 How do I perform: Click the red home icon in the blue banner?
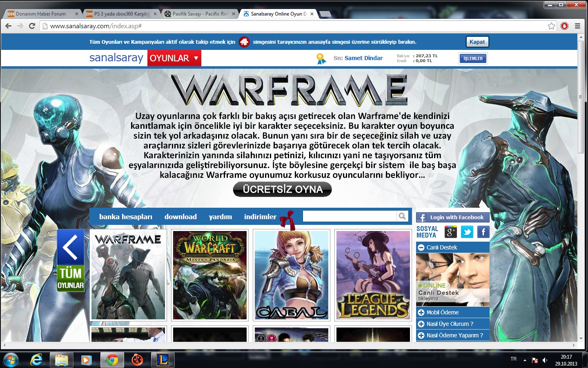pos(244,42)
